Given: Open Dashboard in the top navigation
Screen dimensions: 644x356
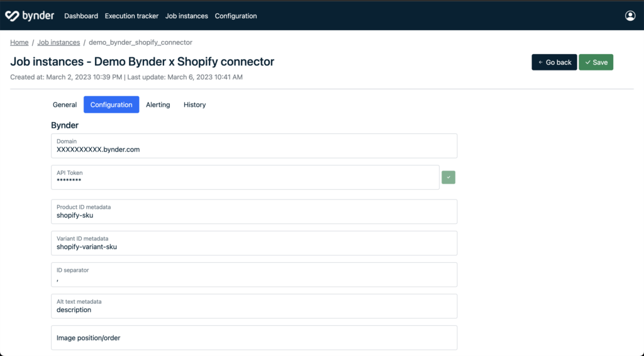Looking at the screenshot, I should pos(81,16).
